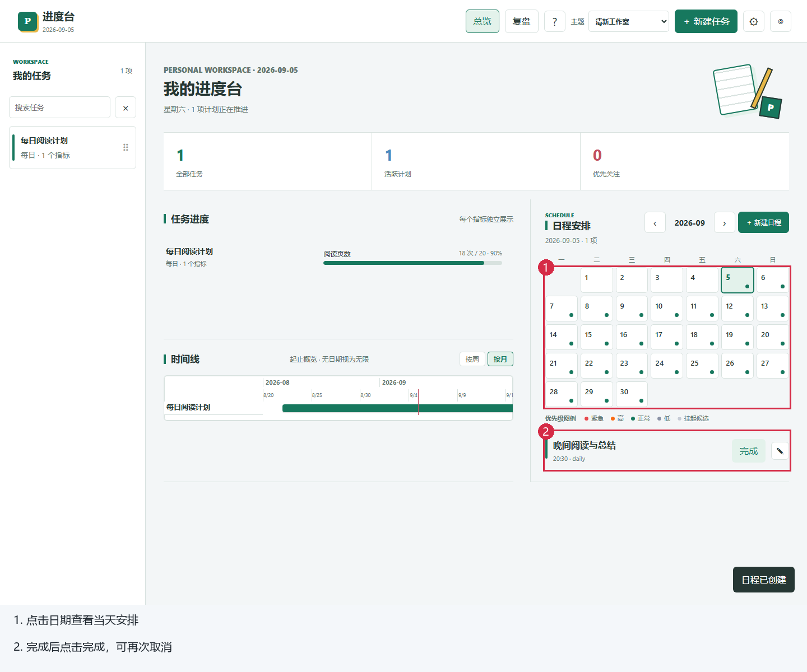The width and height of the screenshot is (807, 672).
Task: Open help via the question mark button
Action: (555, 21)
